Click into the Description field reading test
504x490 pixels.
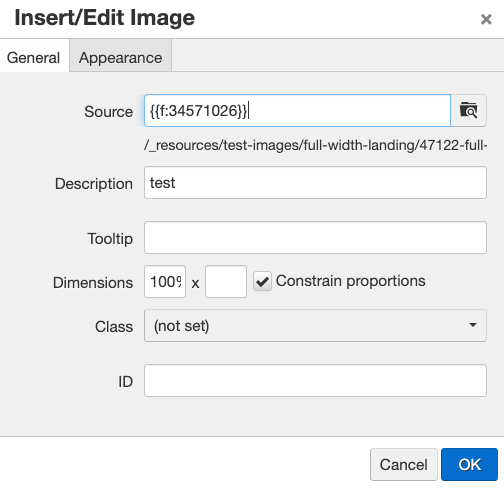click(315, 183)
